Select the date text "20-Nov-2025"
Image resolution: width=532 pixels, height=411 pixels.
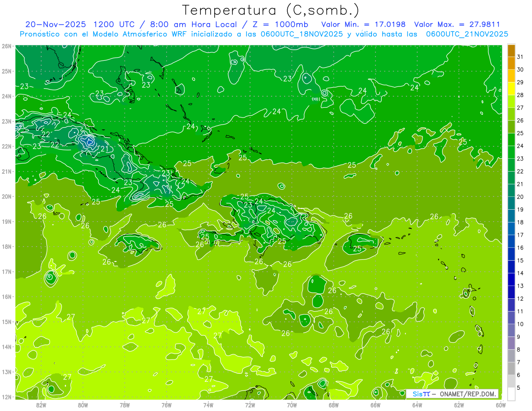55,24
